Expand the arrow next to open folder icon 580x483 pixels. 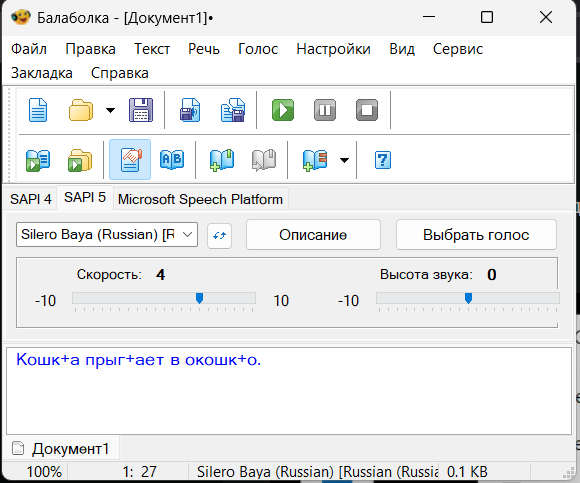click(110, 110)
